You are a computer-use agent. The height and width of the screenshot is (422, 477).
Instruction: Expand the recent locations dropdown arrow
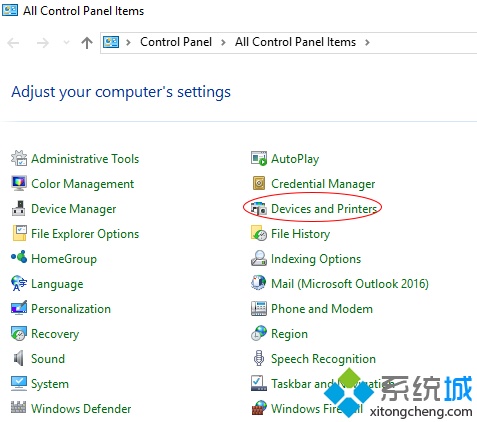[66, 42]
